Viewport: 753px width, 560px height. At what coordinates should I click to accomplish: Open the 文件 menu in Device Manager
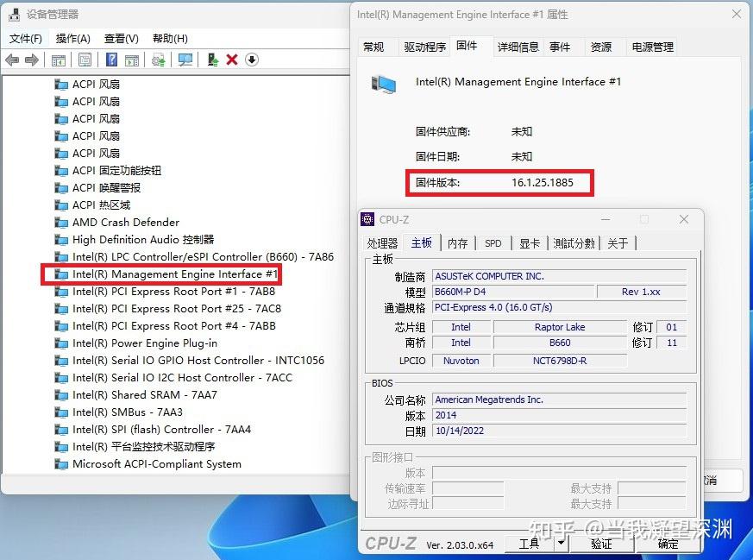26,38
